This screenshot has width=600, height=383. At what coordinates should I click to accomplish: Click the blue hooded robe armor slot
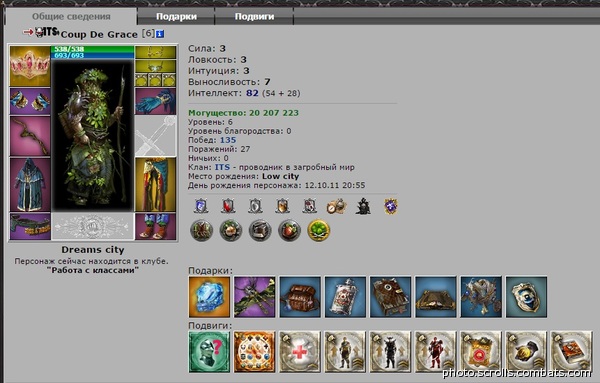[30, 184]
